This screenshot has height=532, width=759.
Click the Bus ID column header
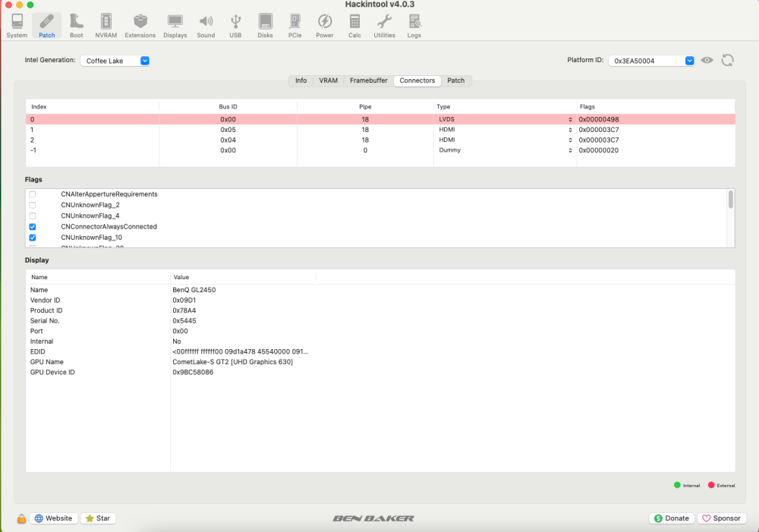(x=228, y=106)
